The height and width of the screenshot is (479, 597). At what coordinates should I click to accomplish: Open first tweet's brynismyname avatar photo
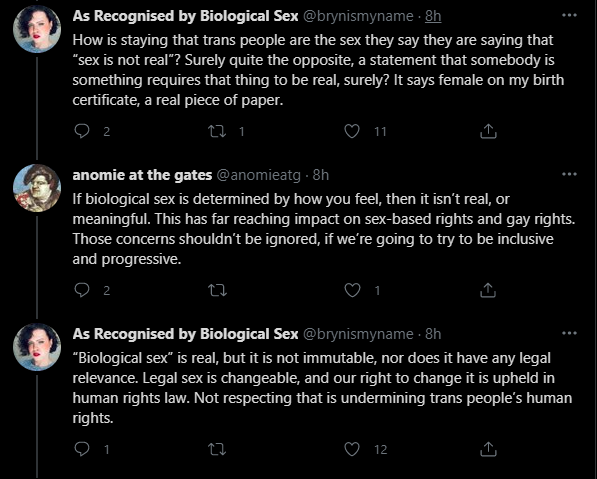coord(37,29)
